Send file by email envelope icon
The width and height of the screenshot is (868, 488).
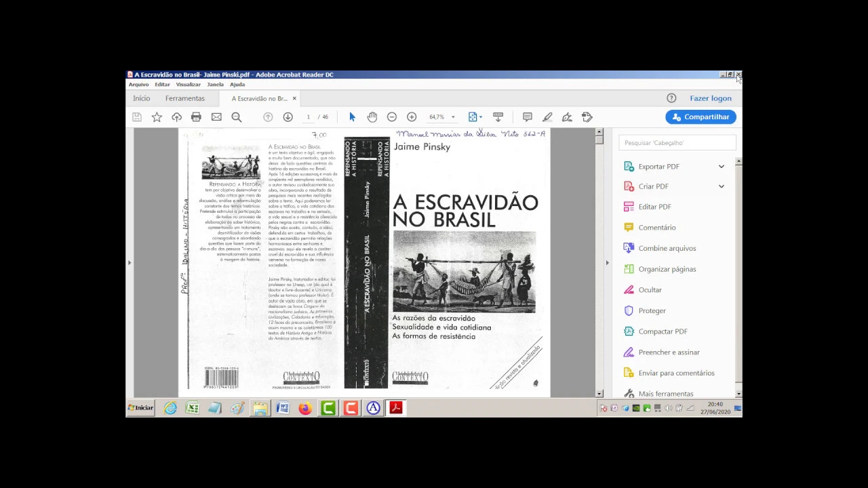216,117
